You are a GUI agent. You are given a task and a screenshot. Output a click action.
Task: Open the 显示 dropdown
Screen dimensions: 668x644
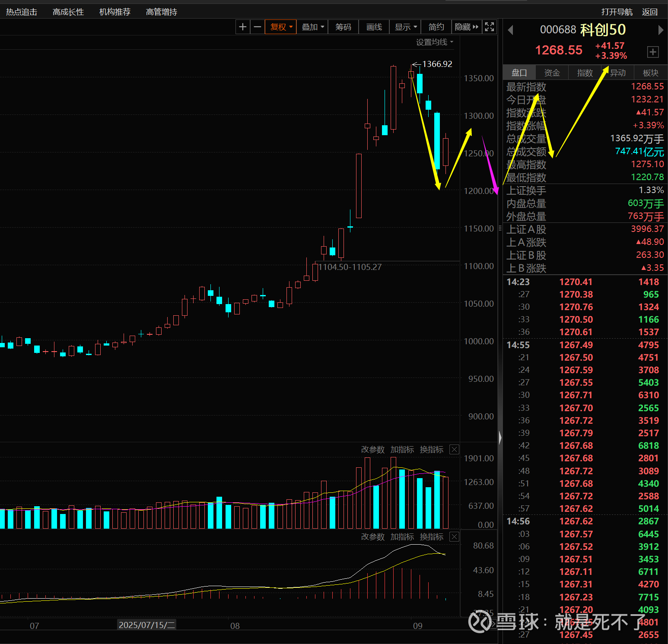pos(406,27)
